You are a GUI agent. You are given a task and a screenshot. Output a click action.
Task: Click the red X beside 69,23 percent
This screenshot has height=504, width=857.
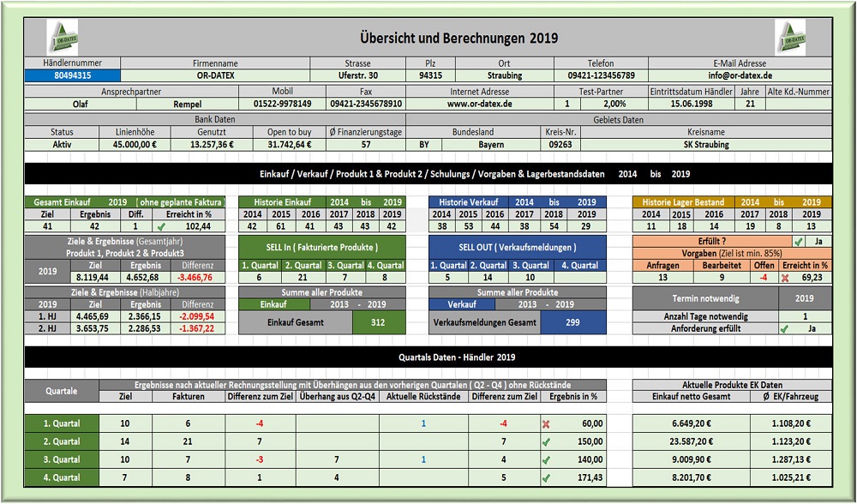[x=785, y=277]
